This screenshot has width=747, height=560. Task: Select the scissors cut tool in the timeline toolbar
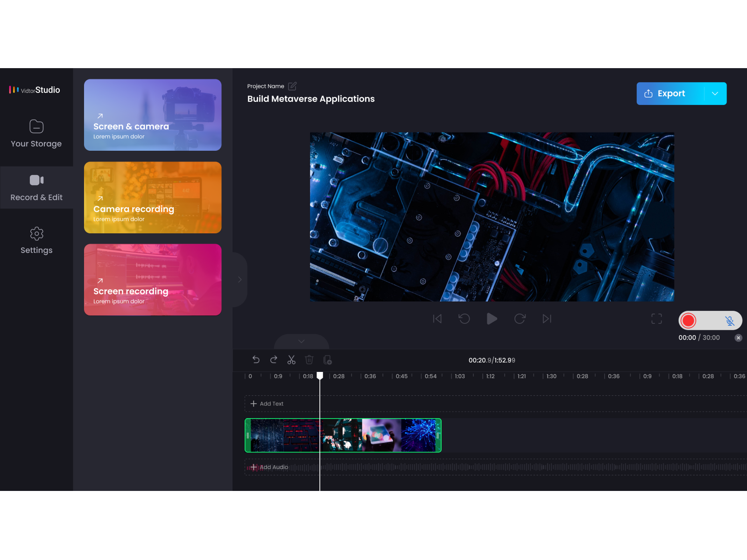tap(291, 360)
